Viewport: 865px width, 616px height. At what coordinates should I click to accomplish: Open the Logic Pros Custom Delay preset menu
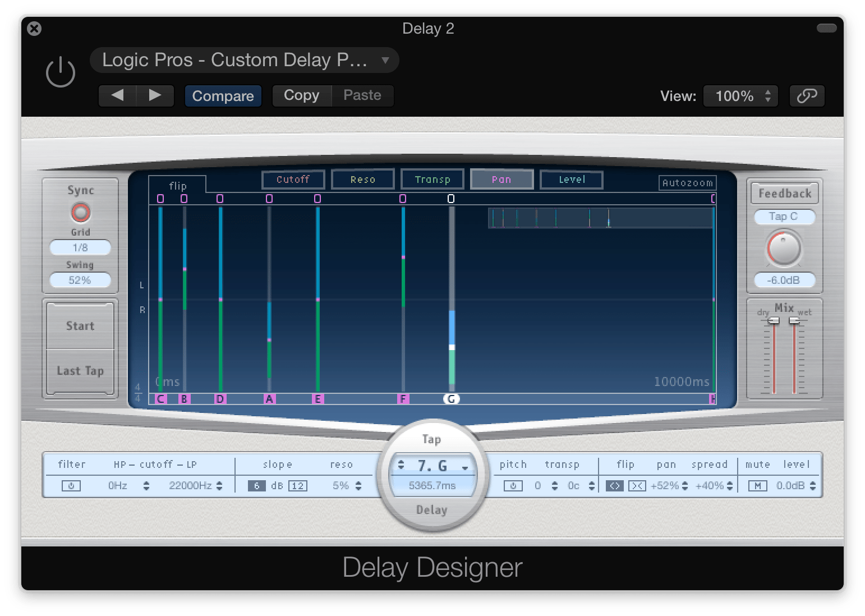point(244,60)
